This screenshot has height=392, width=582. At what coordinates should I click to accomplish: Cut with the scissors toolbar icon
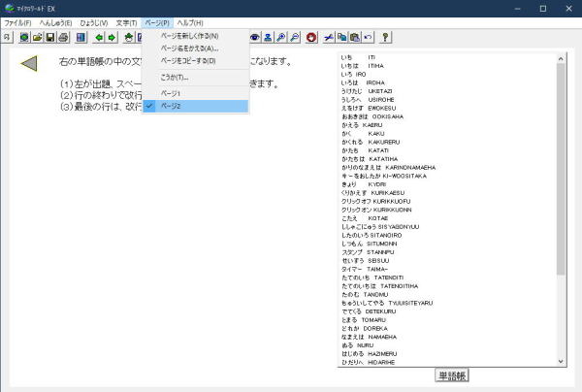pyautogui.click(x=329, y=37)
